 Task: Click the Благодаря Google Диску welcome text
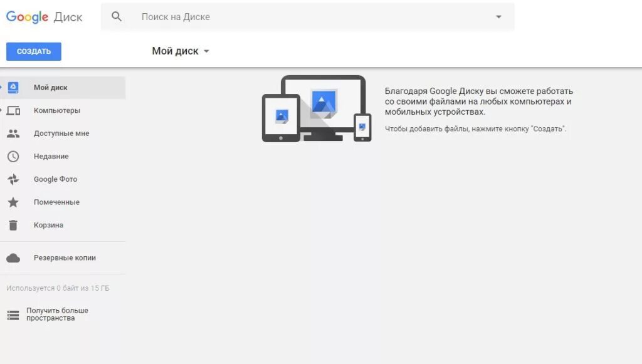(478, 101)
